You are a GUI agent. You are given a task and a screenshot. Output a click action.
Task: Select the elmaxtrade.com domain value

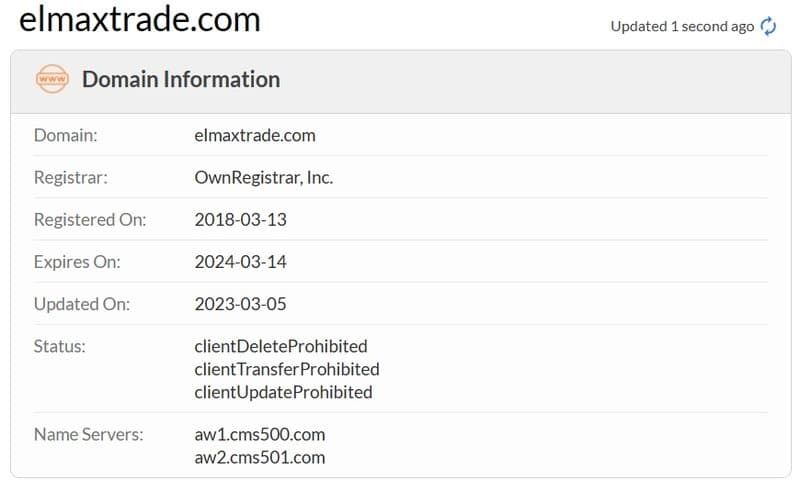tap(255, 135)
